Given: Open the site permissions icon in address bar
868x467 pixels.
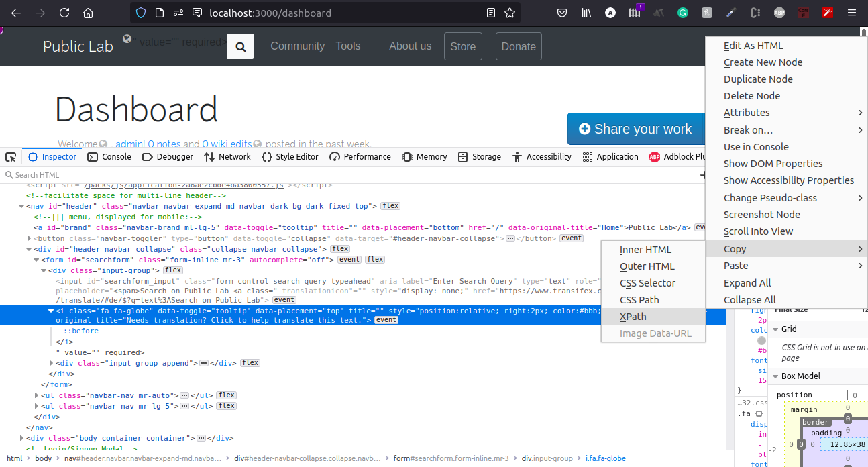Looking at the screenshot, I should coord(177,13).
